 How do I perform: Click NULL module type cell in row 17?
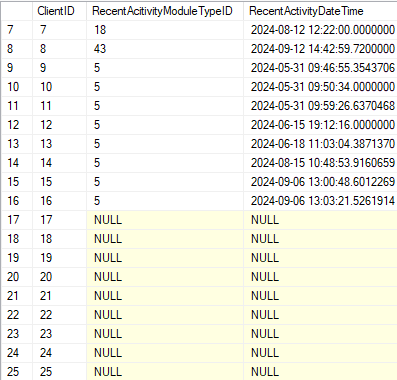(x=165, y=220)
